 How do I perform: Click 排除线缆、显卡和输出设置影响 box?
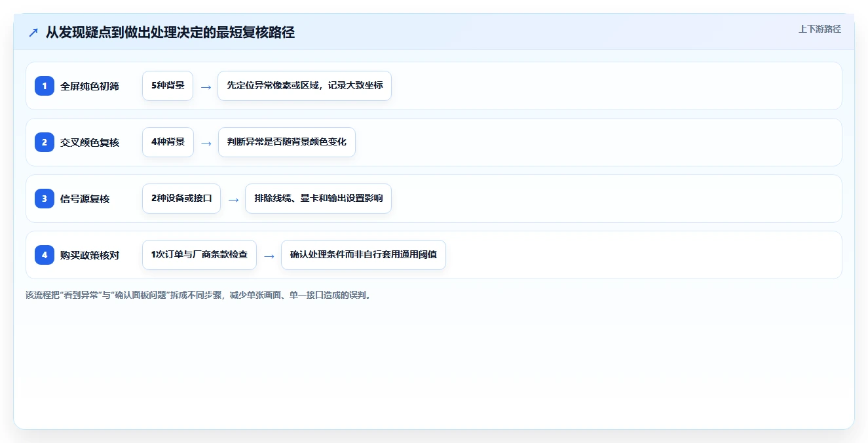pyautogui.click(x=318, y=199)
